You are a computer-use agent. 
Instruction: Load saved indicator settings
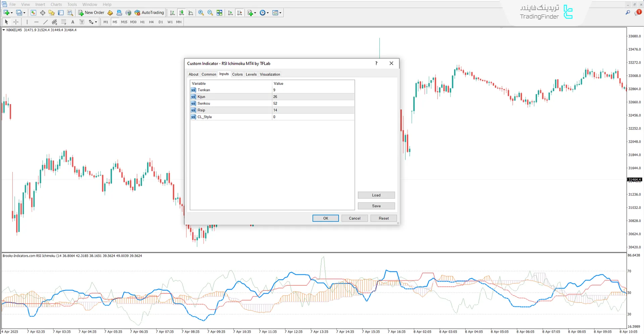(376, 195)
